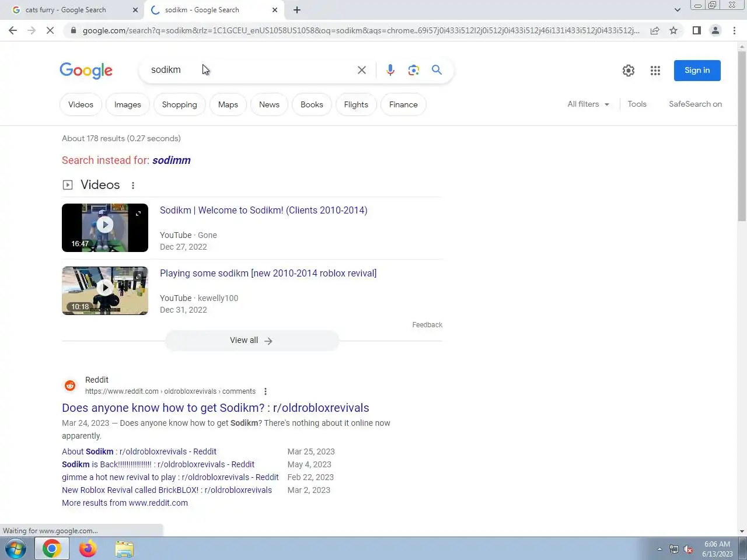Open the taskbar clock and date
This screenshot has width=747, height=560.
pyautogui.click(x=717, y=549)
